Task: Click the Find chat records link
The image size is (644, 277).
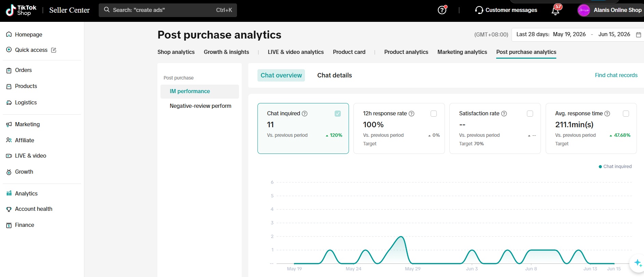Action: (616, 75)
